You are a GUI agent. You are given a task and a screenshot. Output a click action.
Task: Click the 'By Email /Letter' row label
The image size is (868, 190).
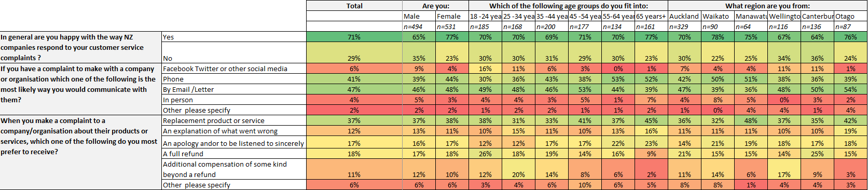[233, 89]
